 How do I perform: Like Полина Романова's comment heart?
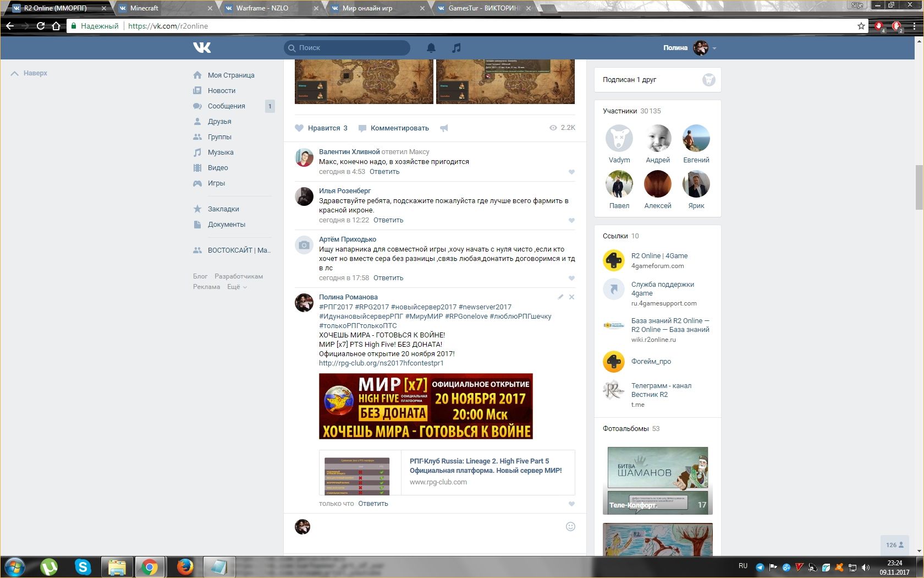(571, 504)
